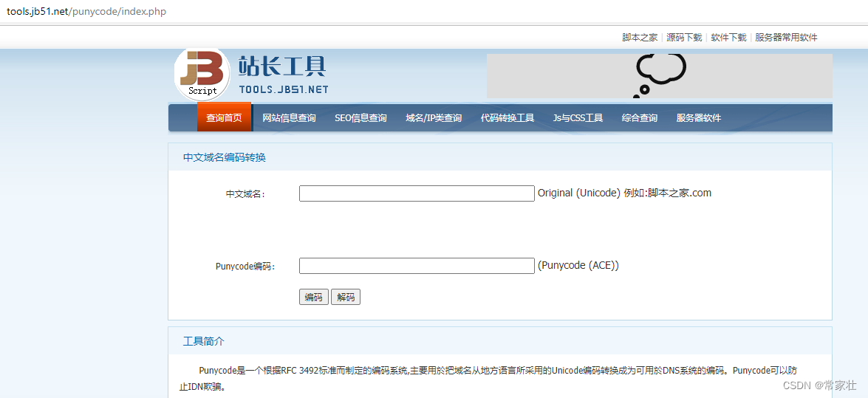Focus the Punycode编码 input field
The height and width of the screenshot is (398, 868).
pyautogui.click(x=417, y=266)
